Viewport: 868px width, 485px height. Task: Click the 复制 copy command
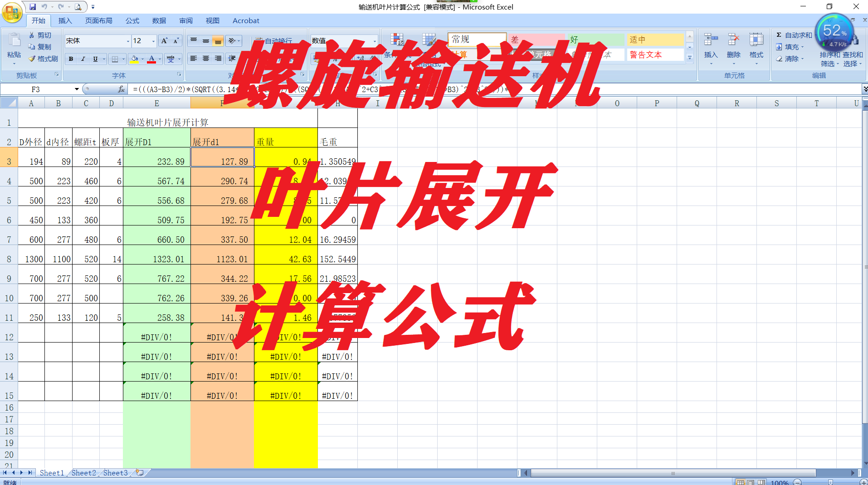point(40,46)
